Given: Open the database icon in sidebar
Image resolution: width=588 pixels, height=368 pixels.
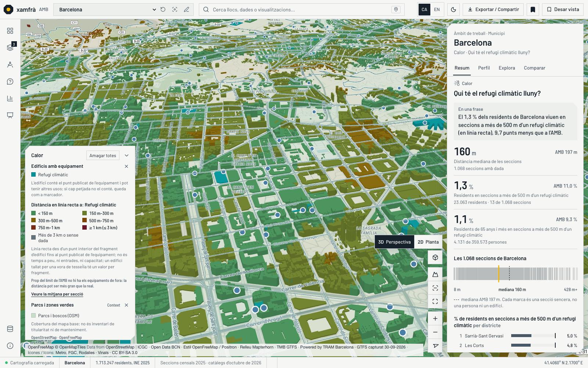Looking at the screenshot, I should click(10, 329).
